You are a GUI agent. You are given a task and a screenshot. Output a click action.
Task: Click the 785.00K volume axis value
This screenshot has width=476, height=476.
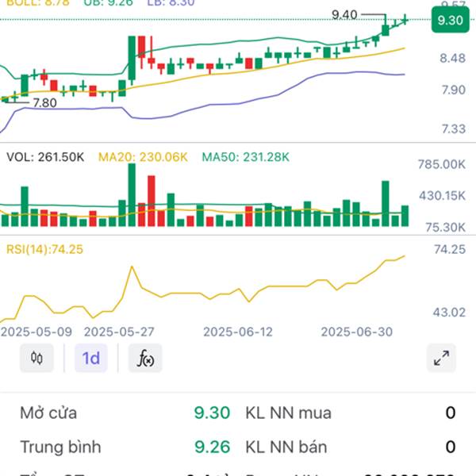442,164
